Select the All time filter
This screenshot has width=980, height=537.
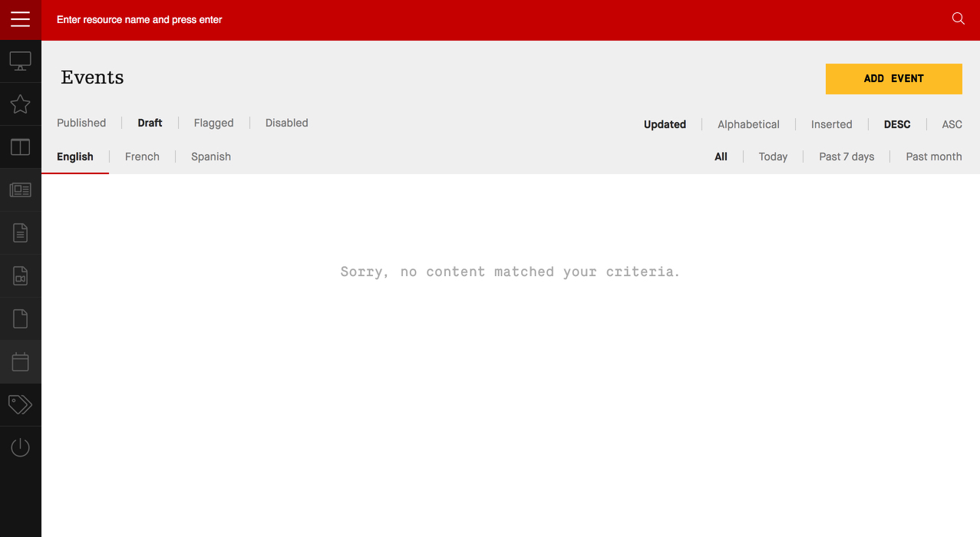(721, 156)
